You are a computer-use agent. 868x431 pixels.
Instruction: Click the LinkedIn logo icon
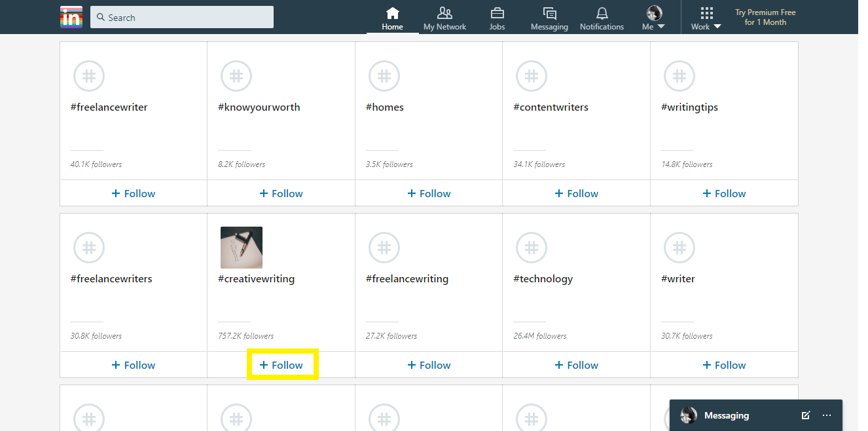click(71, 17)
